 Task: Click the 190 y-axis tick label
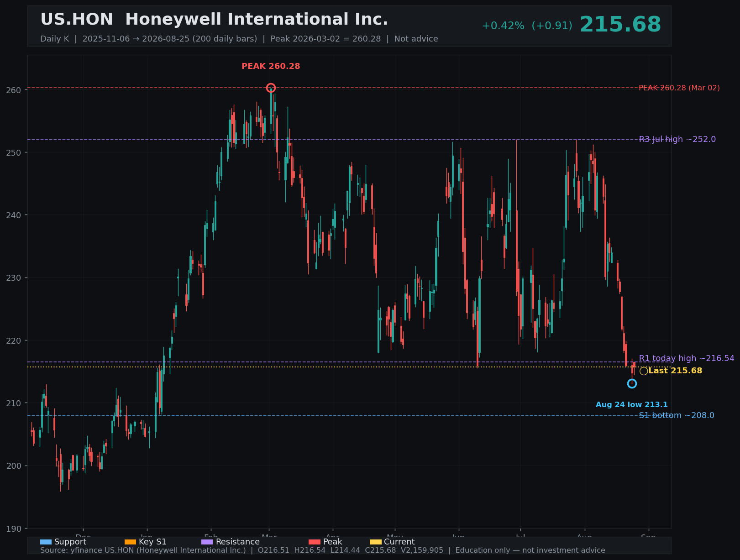click(14, 529)
